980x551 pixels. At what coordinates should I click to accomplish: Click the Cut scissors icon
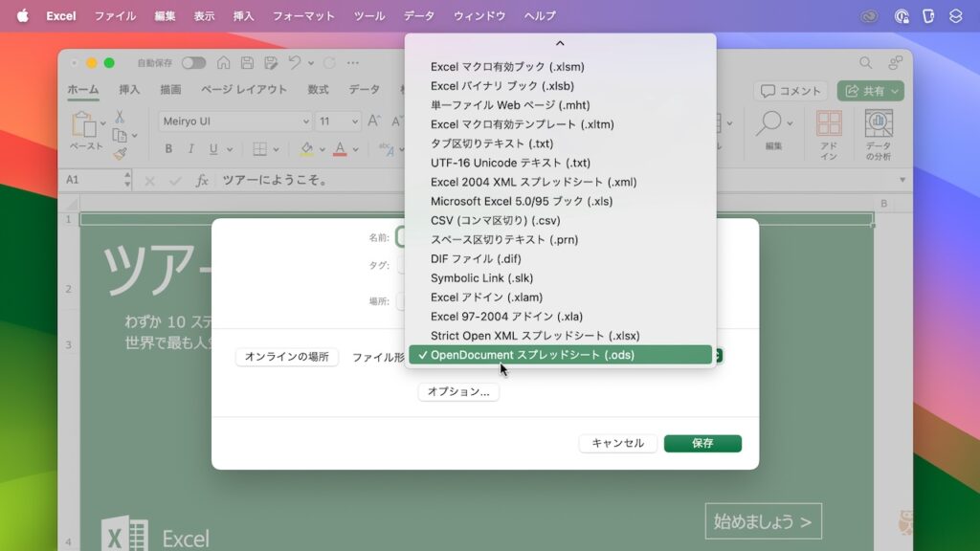pos(119,114)
